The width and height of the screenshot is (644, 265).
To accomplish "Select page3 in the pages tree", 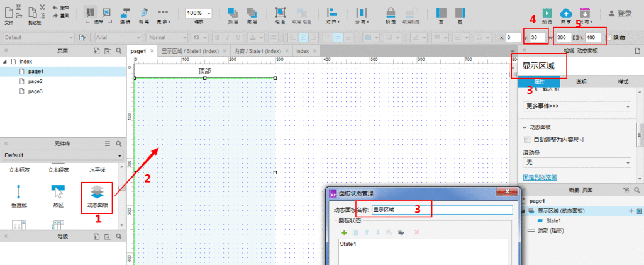I will pos(35,91).
